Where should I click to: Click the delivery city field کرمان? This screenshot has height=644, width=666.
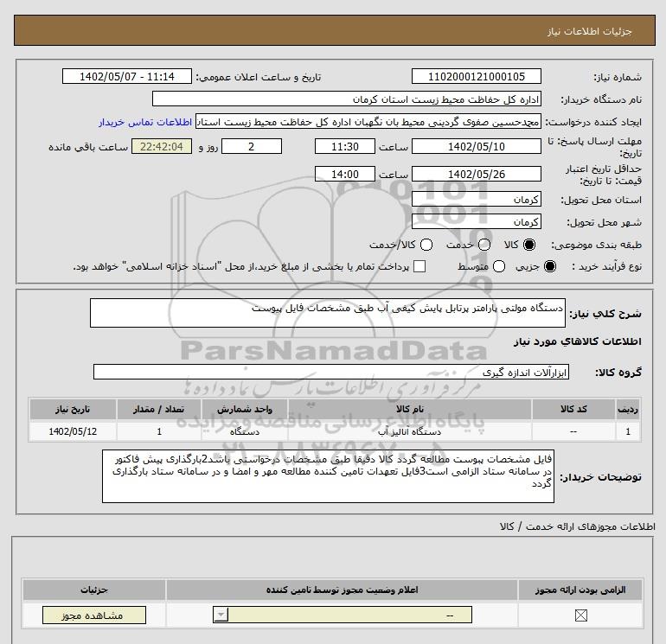pyautogui.click(x=476, y=221)
